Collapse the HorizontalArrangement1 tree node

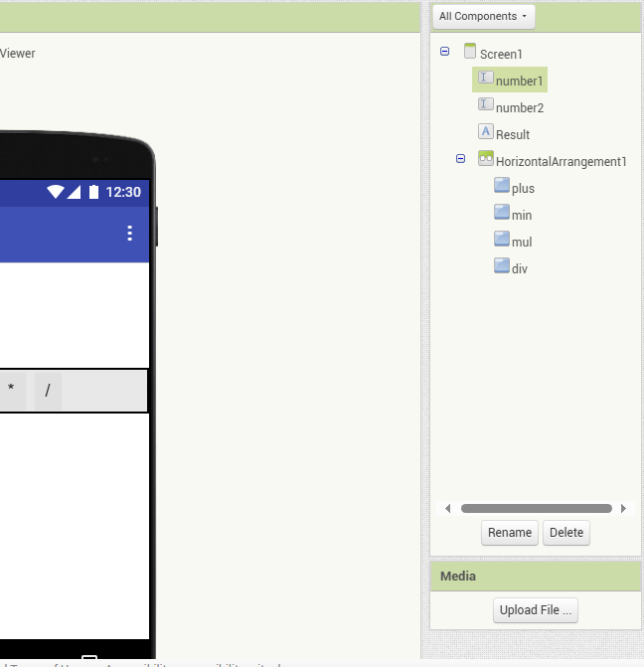pyautogui.click(x=460, y=159)
